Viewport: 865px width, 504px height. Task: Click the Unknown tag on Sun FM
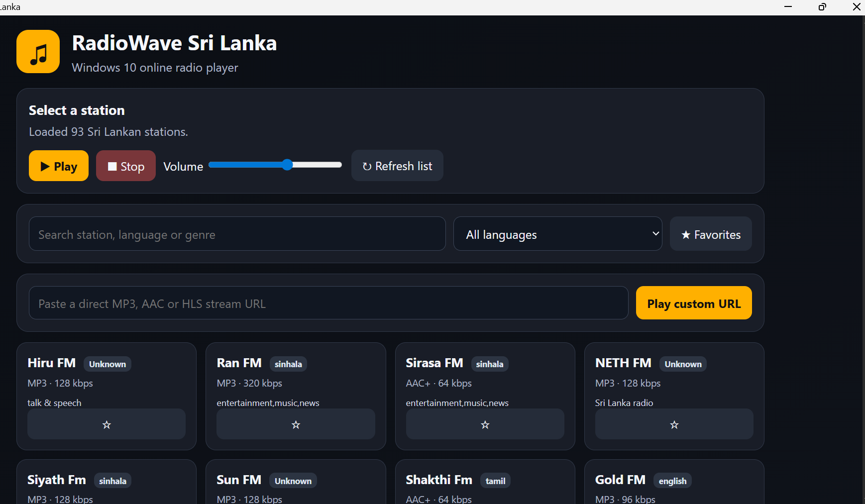[x=293, y=481]
